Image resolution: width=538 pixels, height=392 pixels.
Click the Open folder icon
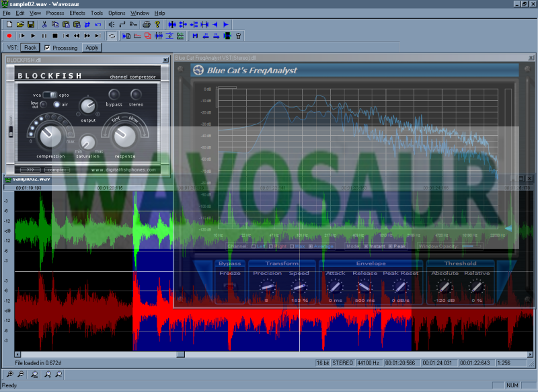pos(20,24)
